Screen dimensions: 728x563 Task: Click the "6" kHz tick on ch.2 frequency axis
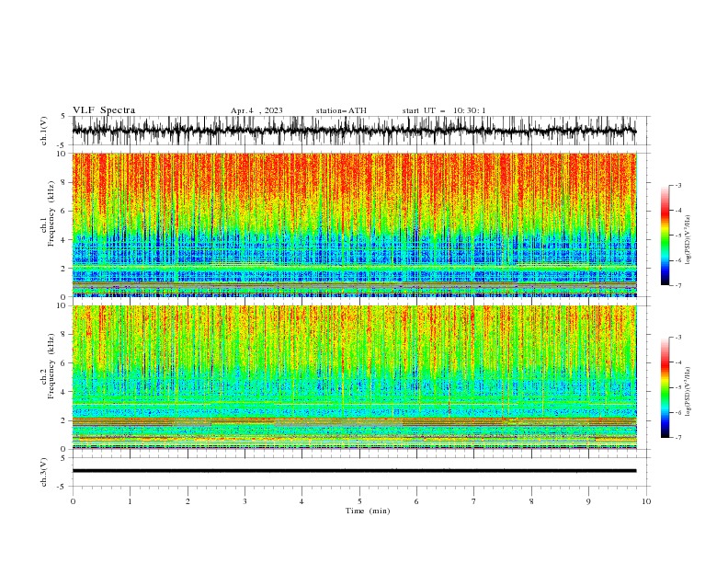point(63,363)
